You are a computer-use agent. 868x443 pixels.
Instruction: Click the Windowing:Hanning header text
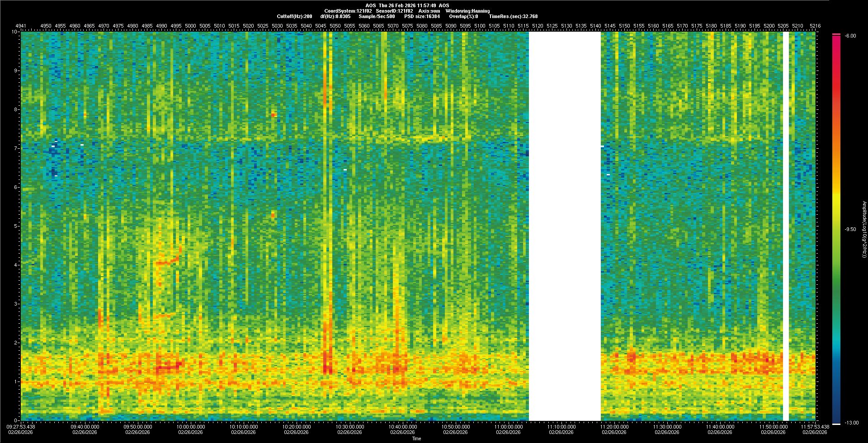point(467,11)
